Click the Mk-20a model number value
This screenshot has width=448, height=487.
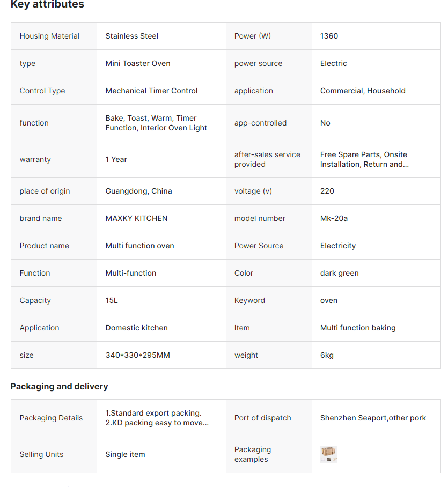click(x=334, y=218)
